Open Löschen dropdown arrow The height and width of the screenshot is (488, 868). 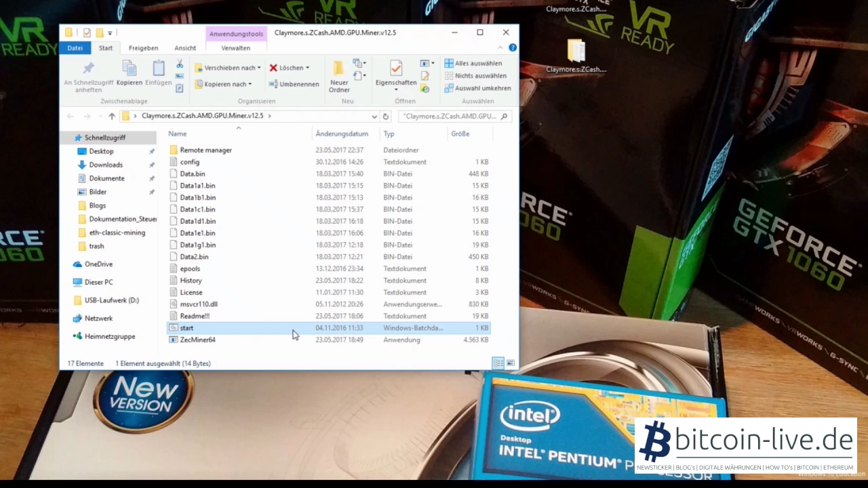click(x=307, y=68)
